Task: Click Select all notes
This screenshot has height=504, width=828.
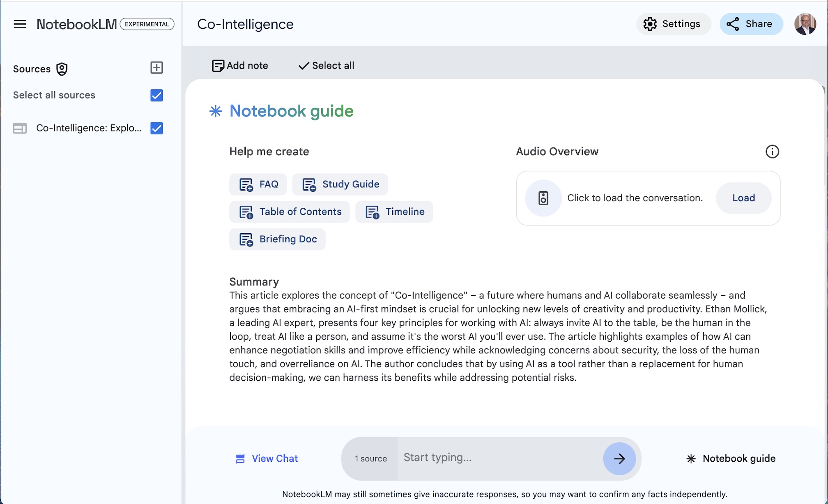Action: 326,66
